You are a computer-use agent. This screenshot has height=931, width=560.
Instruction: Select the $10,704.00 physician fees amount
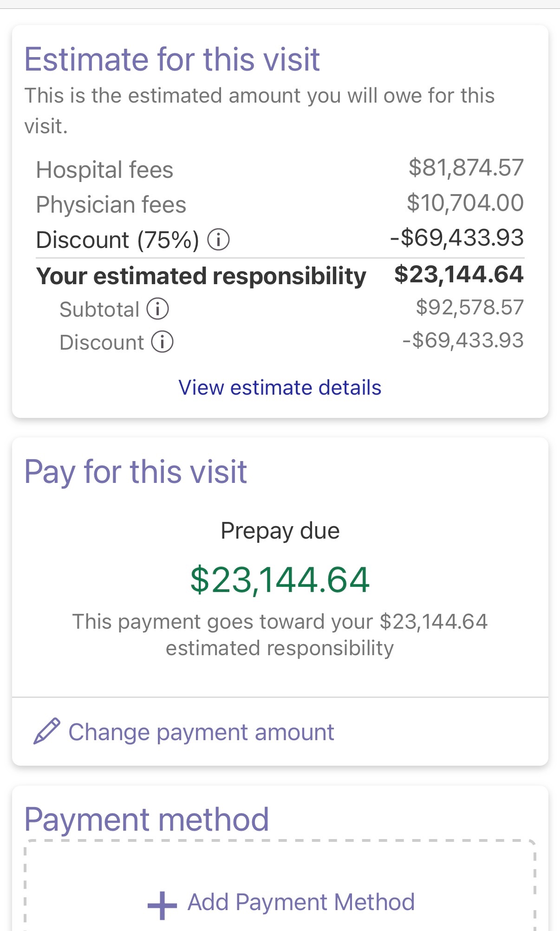[x=465, y=203]
